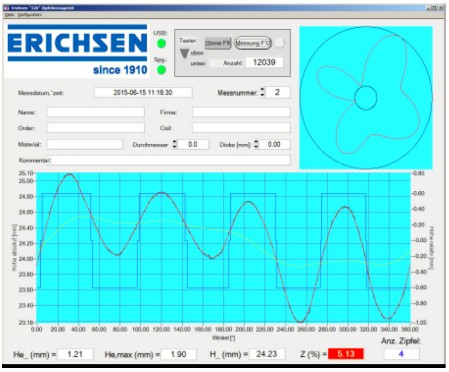Click the Messdatum date and time field
Screen dimensions: 449x372
(x=143, y=92)
